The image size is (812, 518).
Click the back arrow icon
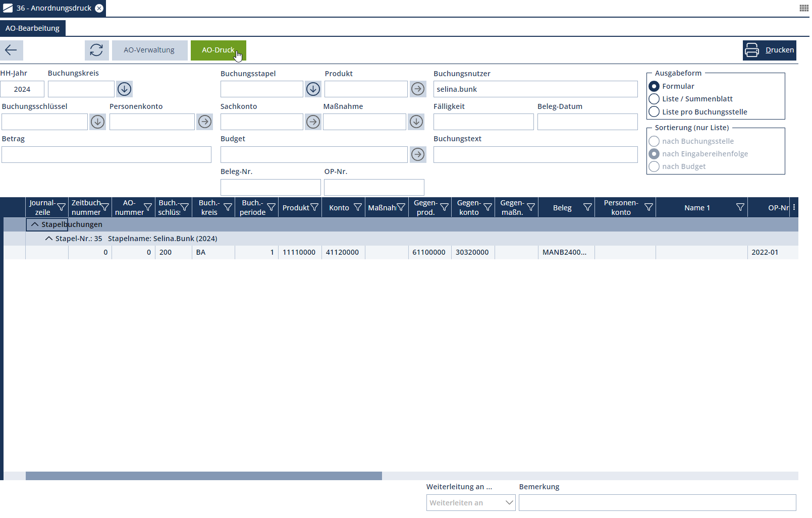point(11,50)
